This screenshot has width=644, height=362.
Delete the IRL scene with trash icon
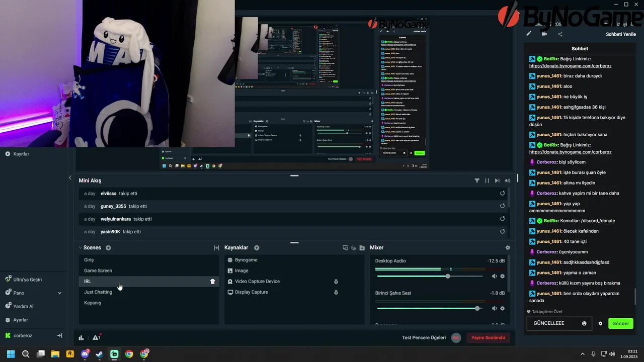(212, 282)
